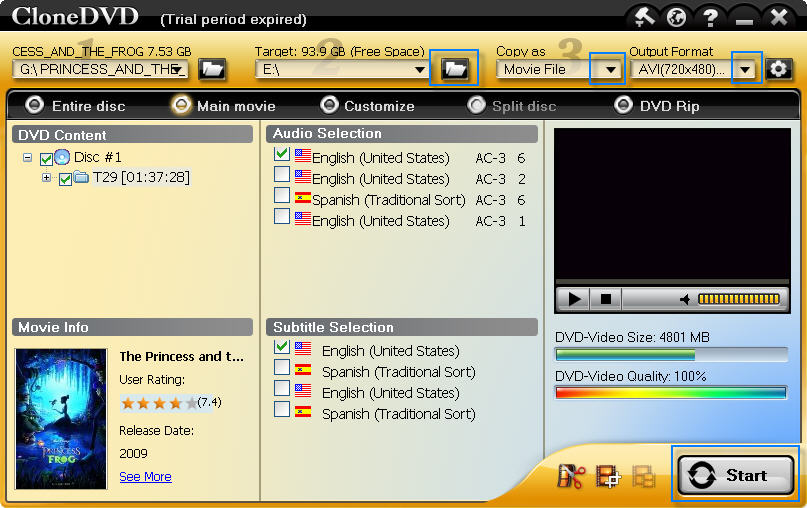Toggle Disc #1 checkbox

pyautogui.click(x=46, y=159)
